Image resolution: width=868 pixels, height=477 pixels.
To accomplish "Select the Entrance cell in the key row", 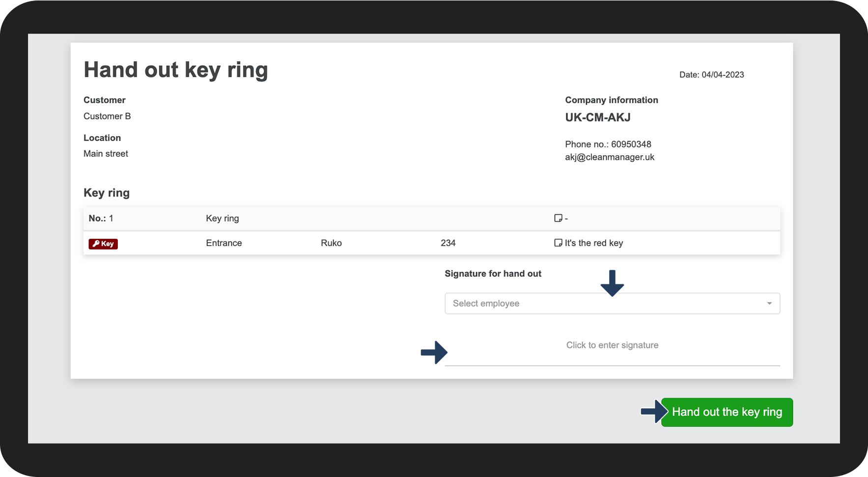I will click(x=224, y=243).
